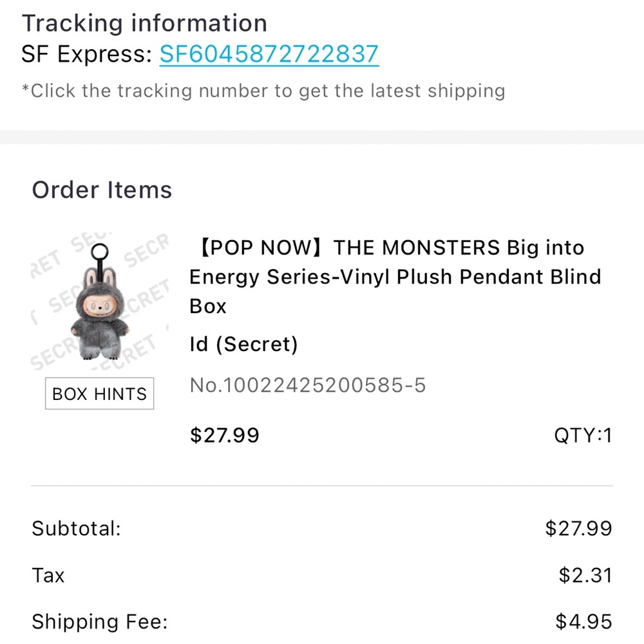Click the QTY:1 quantity label
Screen dimensions: 644x644
(x=583, y=435)
